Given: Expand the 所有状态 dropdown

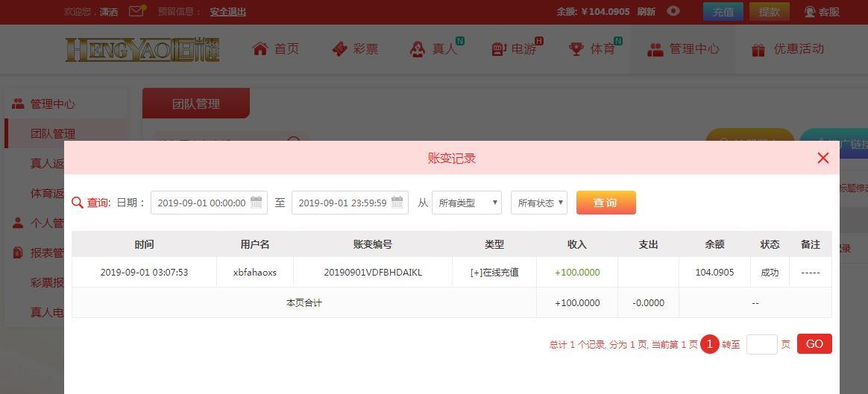Looking at the screenshot, I should coord(539,203).
